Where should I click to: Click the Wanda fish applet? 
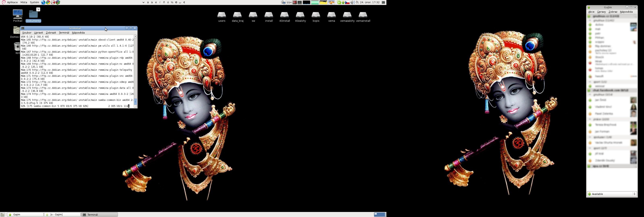(x=331, y=2)
